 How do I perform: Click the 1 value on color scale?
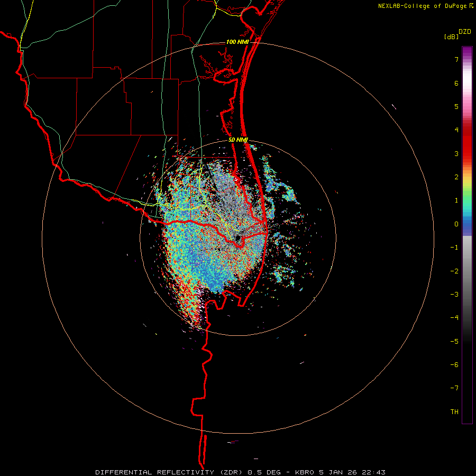pos(456,200)
